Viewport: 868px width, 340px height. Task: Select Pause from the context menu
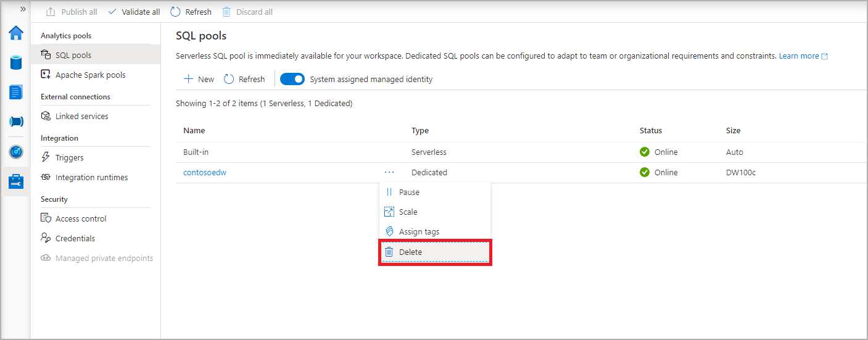click(x=408, y=193)
